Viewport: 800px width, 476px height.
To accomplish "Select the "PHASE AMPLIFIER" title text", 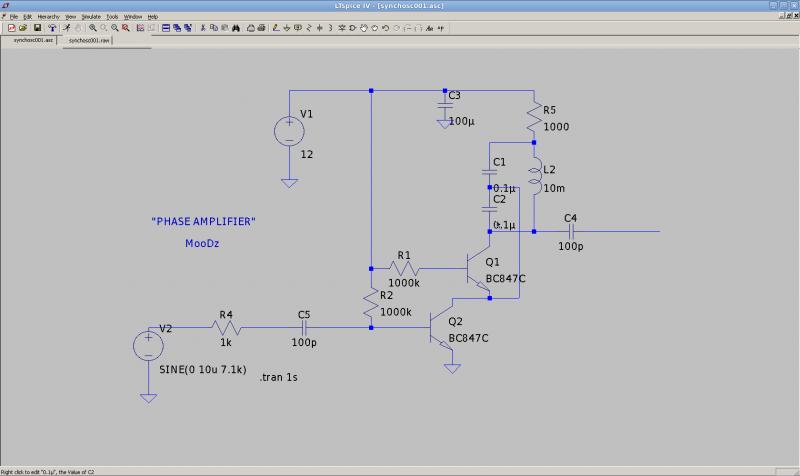I will [x=203, y=221].
